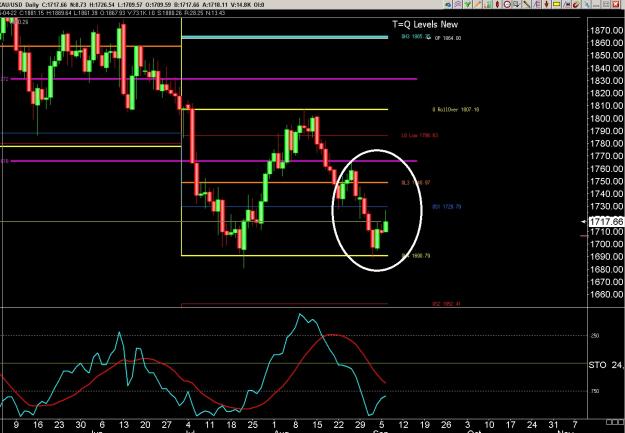Click the OP 1864.00 level label
Screen dimensions: 625x433
coord(448,38)
